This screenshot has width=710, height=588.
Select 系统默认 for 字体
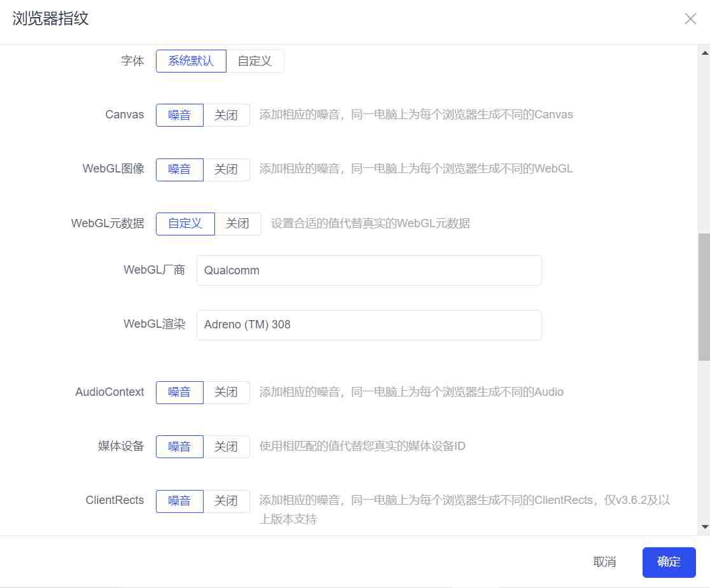tap(191, 60)
